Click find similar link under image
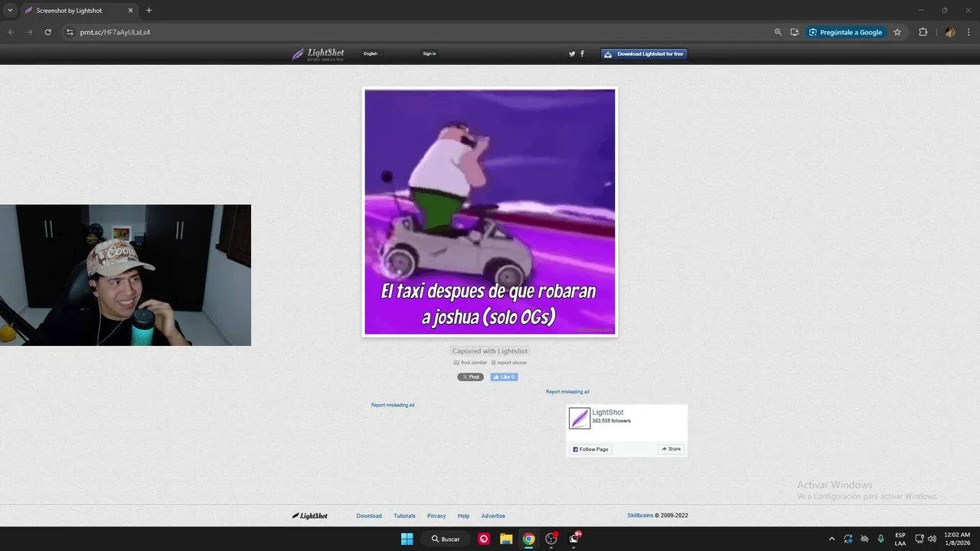The height and width of the screenshot is (551, 980). pos(470,363)
